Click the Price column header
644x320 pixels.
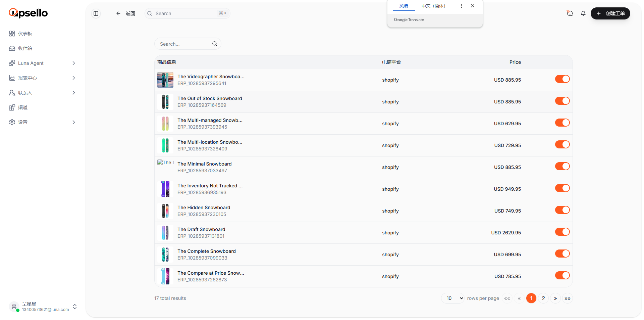point(515,62)
